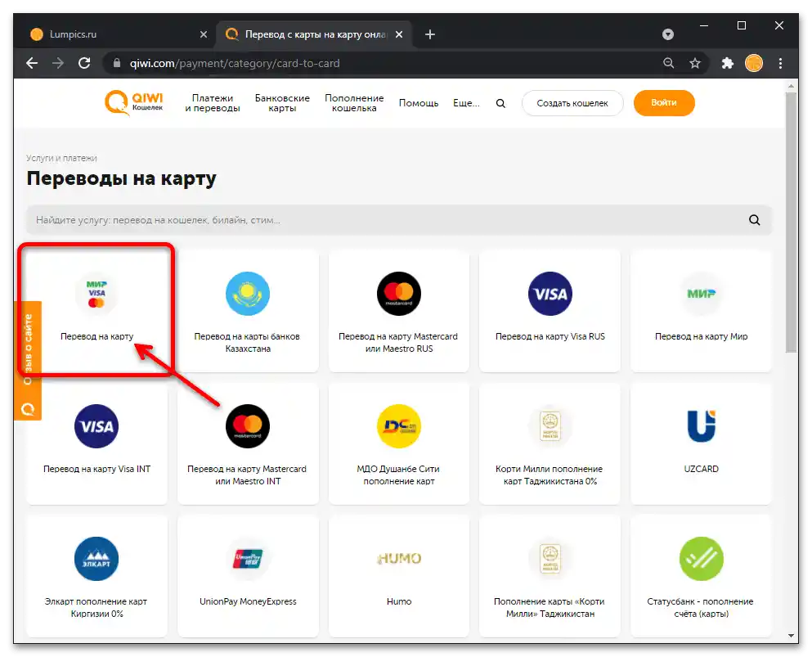The image size is (812, 657).
Task: Go forward in browser history
Action: 58,63
